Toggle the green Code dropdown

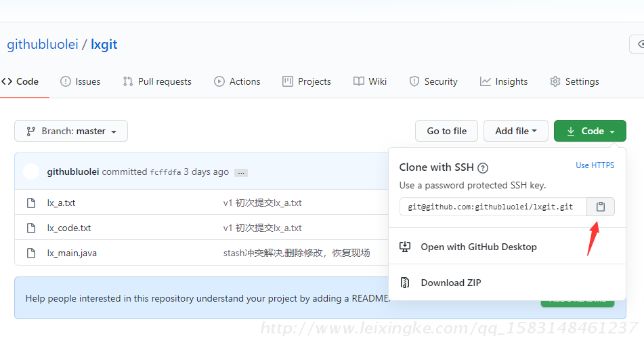(x=590, y=131)
